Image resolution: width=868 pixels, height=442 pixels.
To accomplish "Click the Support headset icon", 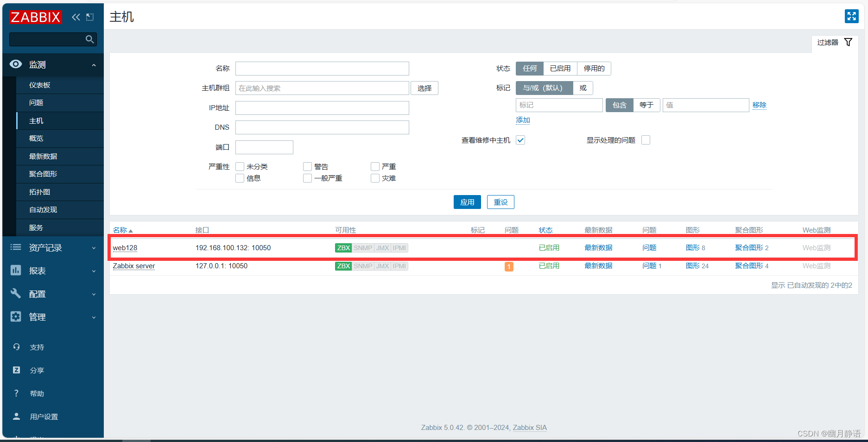I will (x=17, y=347).
